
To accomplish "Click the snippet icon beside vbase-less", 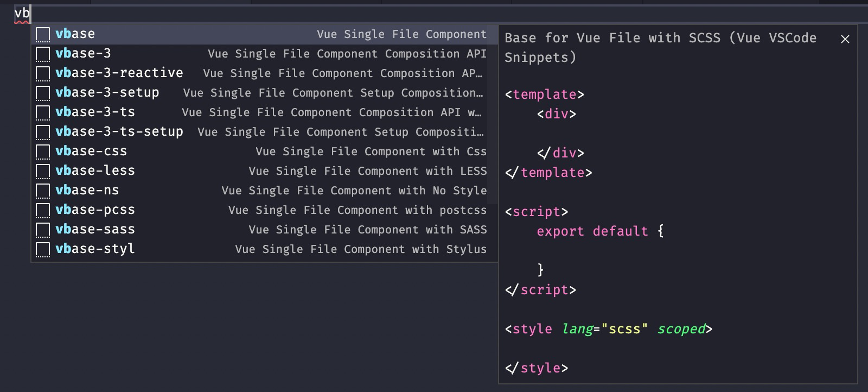I will click(x=43, y=172).
